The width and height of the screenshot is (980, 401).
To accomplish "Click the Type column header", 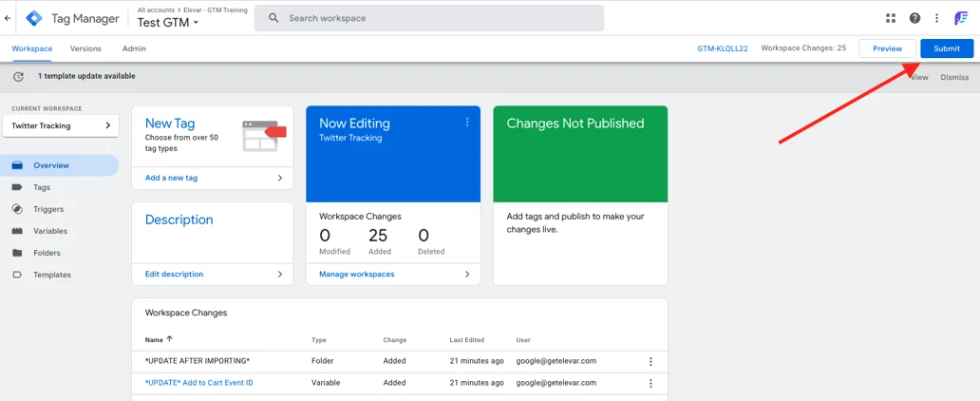I will 319,340.
